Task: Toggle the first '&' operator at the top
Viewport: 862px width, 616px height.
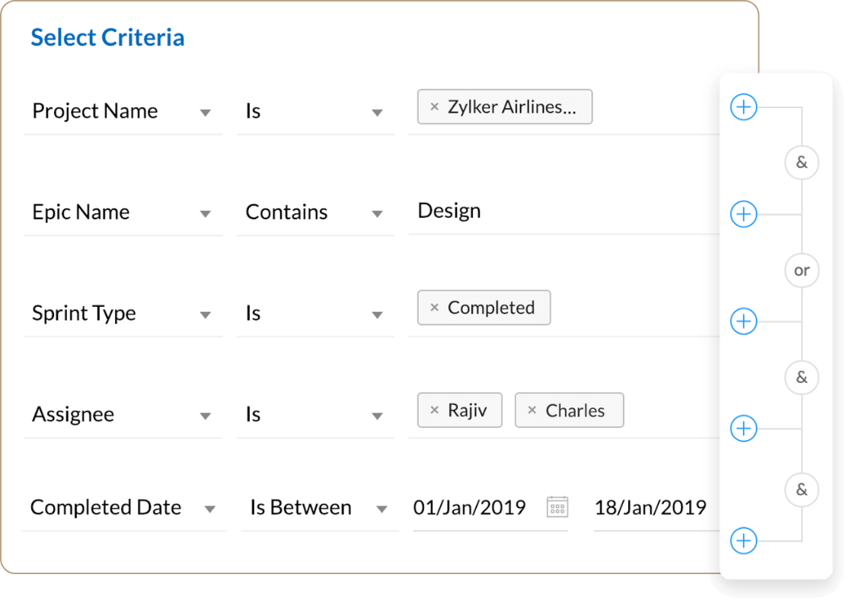Action: point(802,163)
